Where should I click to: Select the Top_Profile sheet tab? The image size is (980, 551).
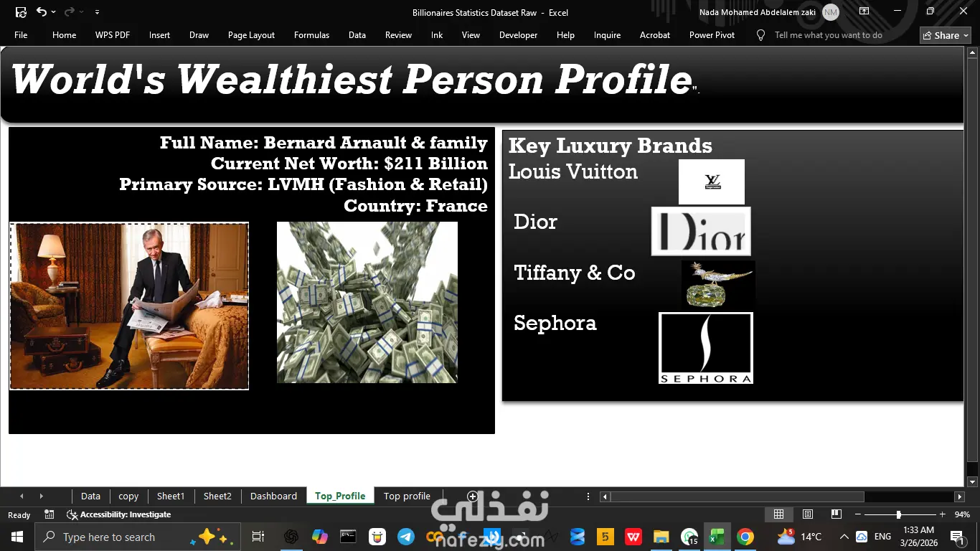[340, 496]
